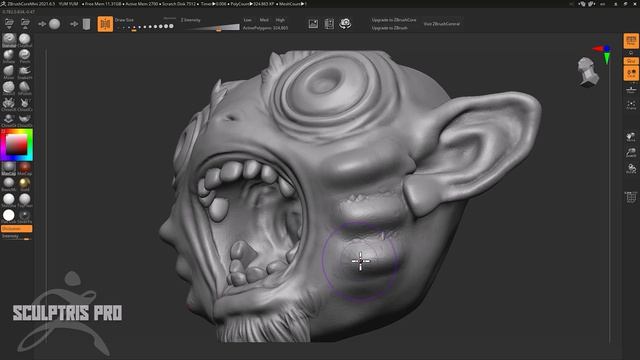Select the Pinch brush
The width and height of the screenshot is (640, 360).
click(x=24, y=56)
